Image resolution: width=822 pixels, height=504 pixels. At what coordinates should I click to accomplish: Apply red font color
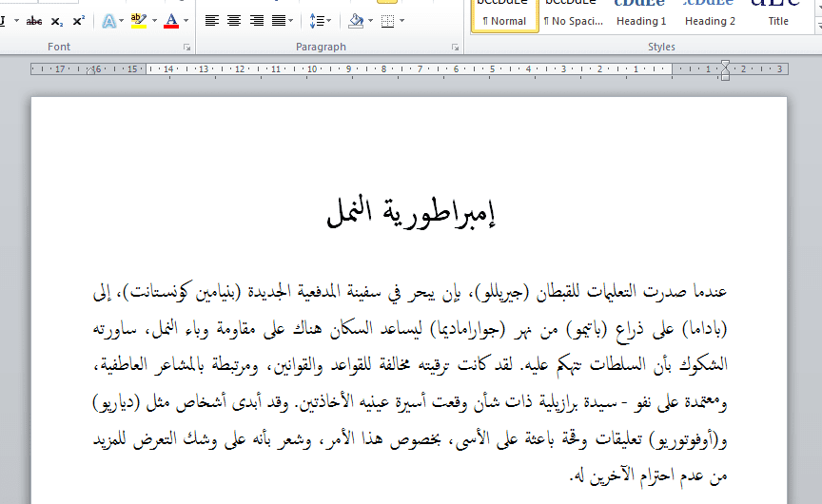pos(171,20)
